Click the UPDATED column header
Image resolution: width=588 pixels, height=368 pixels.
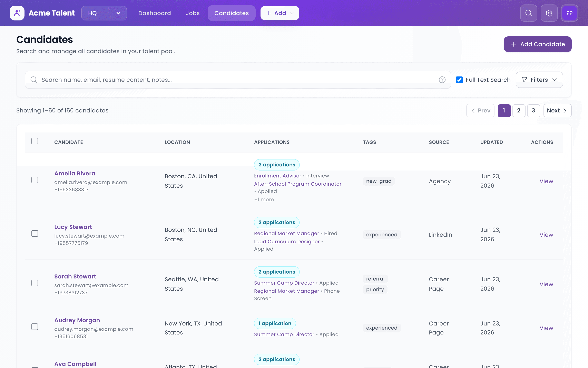(491, 142)
